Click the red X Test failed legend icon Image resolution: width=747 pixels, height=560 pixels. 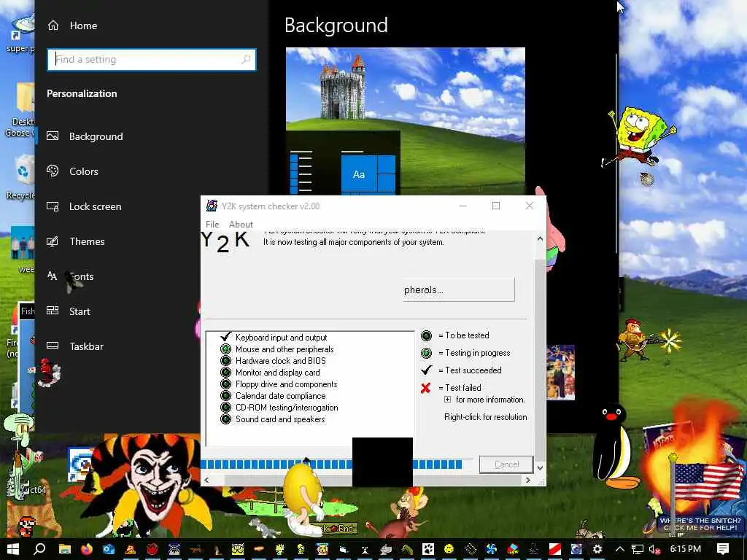pyautogui.click(x=426, y=388)
